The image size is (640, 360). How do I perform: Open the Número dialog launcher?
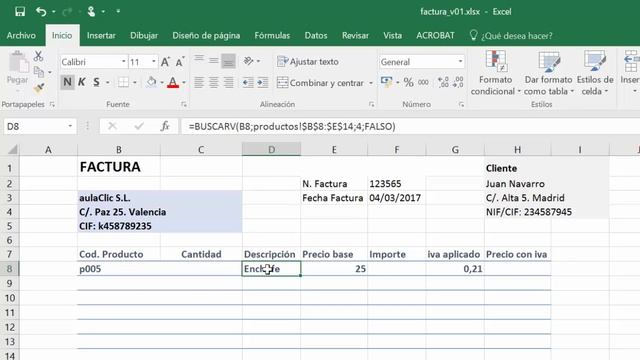[461, 104]
